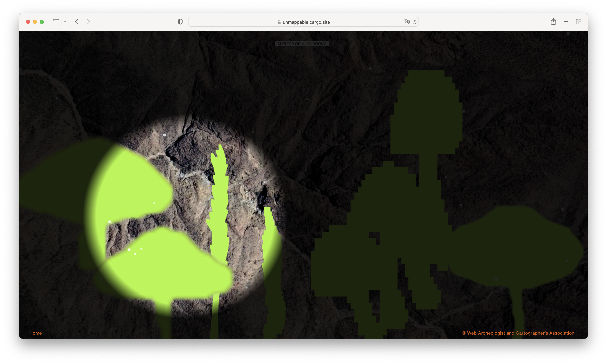Open a new tab
The width and height of the screenshot is (607, 364).
566,22
